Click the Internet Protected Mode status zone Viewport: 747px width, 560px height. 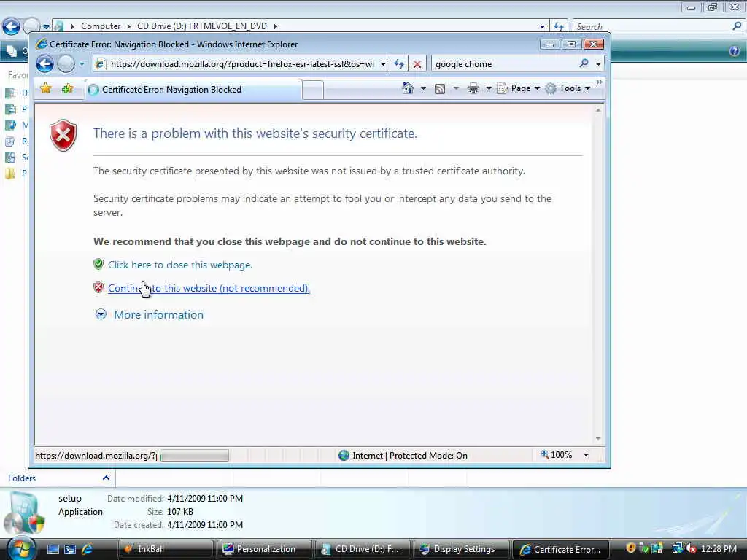tap(403, 456)
